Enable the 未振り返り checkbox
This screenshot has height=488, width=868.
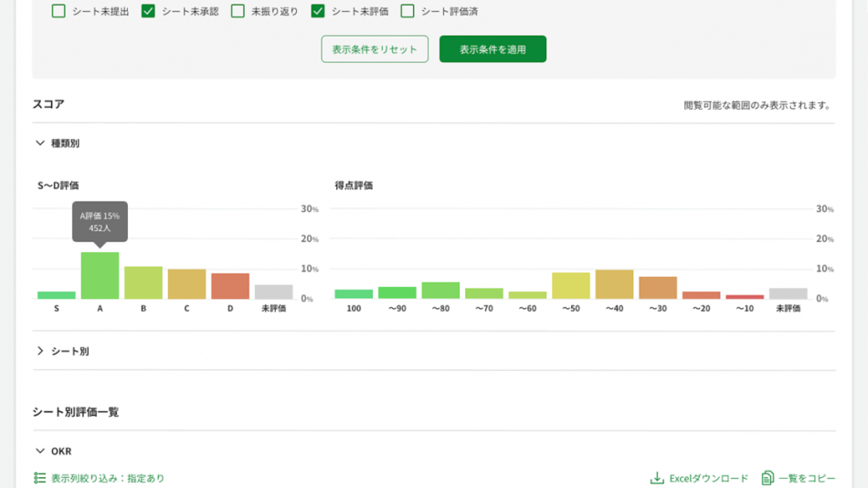tap(238, 12)
